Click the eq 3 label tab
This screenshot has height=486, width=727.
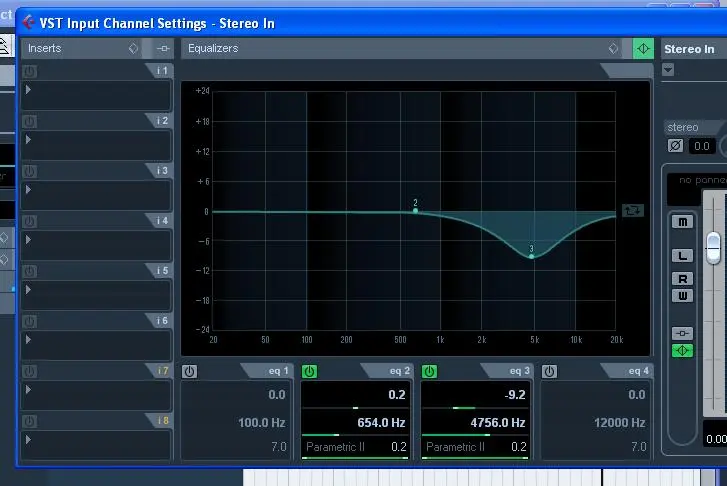pos(519,371)
